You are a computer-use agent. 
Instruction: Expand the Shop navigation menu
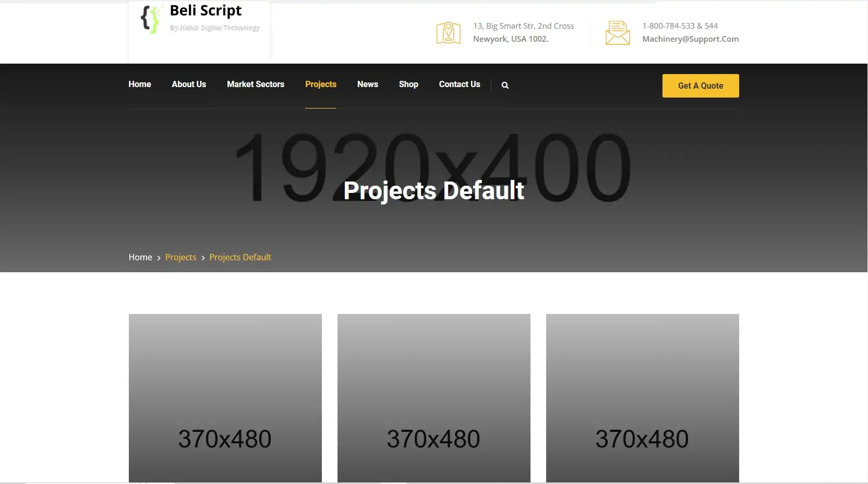pyautogui.click(x=408, y=84)
